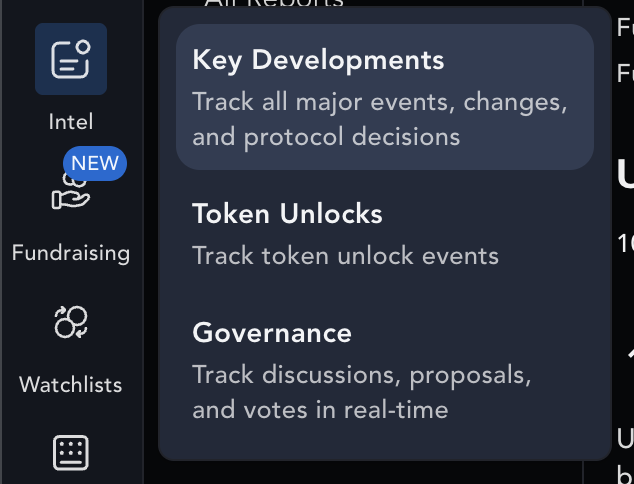634x484 pixels.
Task: Click the first cut-off 'Fu' text at top right
Action: 626,28
